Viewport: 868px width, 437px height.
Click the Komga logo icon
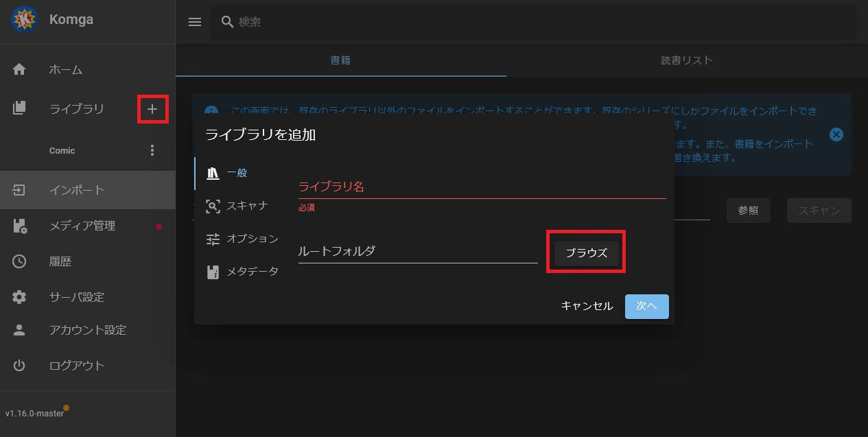(25, 20)
